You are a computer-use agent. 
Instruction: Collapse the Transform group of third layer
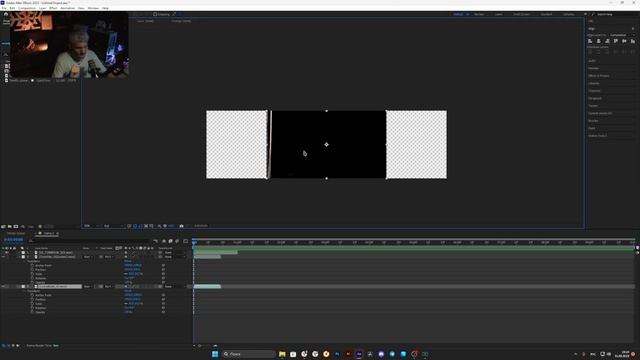pos(25,291)
